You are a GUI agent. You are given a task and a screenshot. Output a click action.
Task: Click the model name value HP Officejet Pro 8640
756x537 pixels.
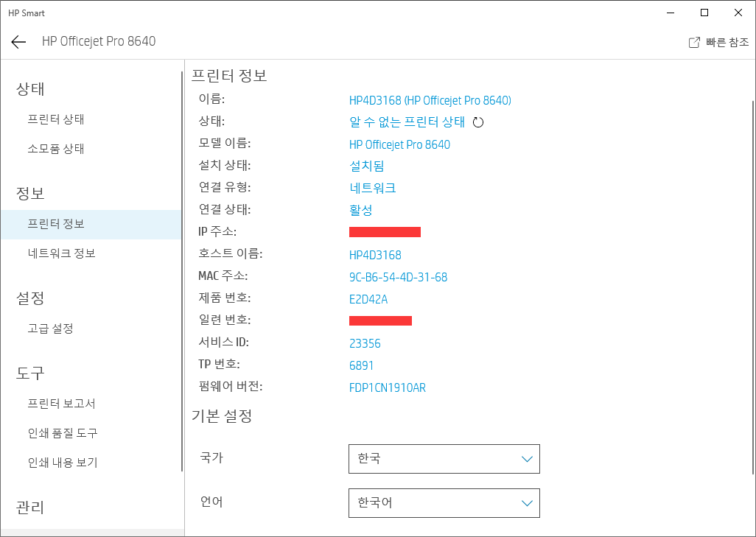pos(399,144)
